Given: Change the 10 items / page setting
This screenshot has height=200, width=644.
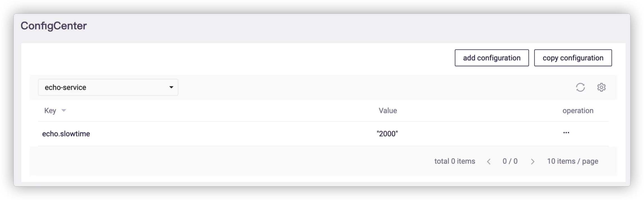Looking at the screenshot, I should (572, 161).
